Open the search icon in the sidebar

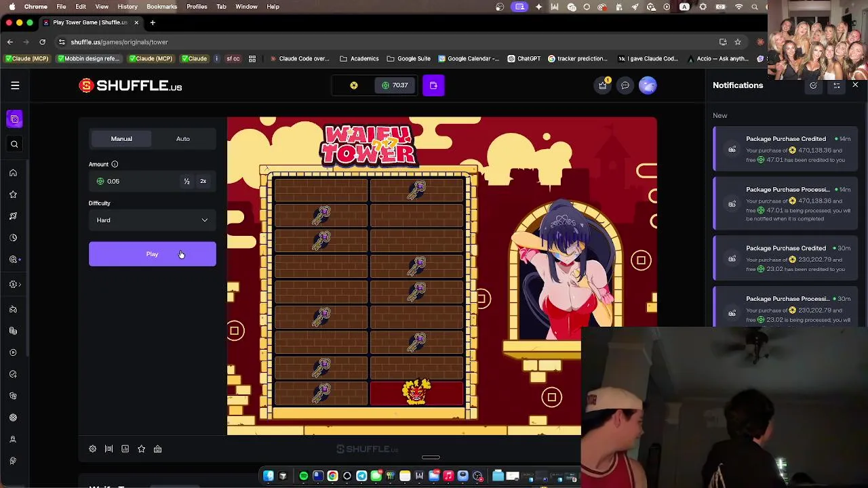(x=14, y=144)
